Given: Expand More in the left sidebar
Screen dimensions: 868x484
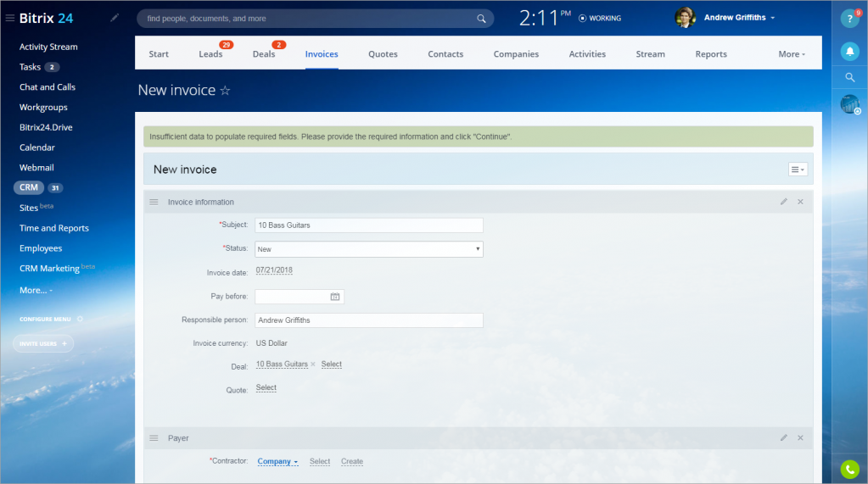Looking at the screenshot, I should pos(36,291).
